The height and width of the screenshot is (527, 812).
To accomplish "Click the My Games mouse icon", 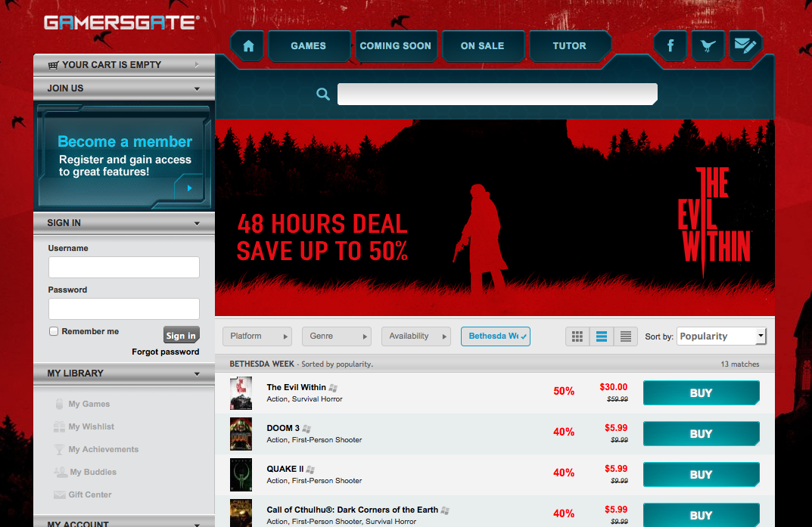I will (59, 404).
